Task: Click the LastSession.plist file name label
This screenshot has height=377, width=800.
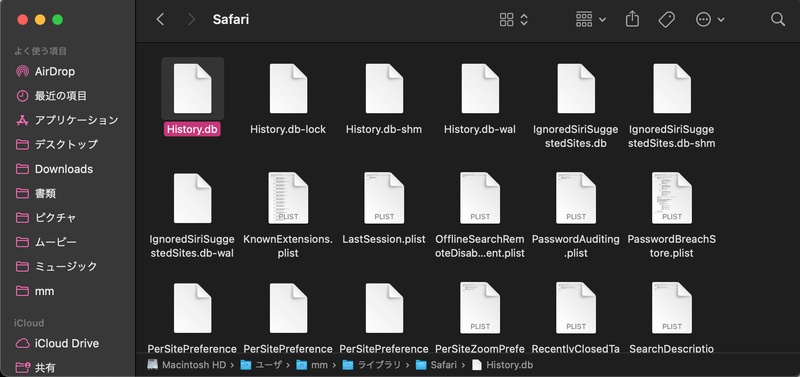Action: click(x=384, y=239)
